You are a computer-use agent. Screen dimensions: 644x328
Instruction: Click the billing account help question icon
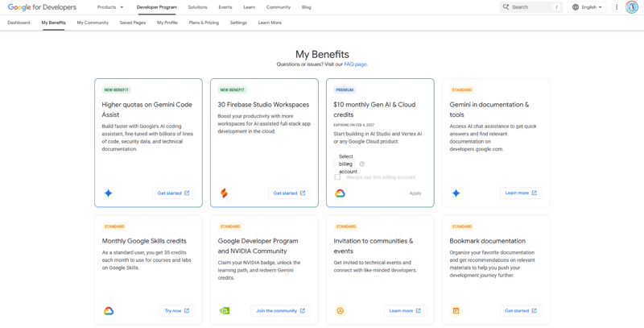361,164
